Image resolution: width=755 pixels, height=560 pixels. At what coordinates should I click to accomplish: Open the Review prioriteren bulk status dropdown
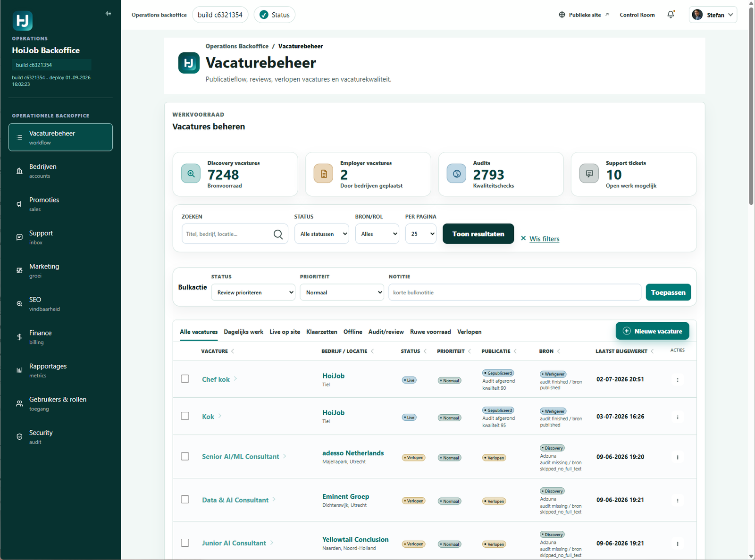253,293
